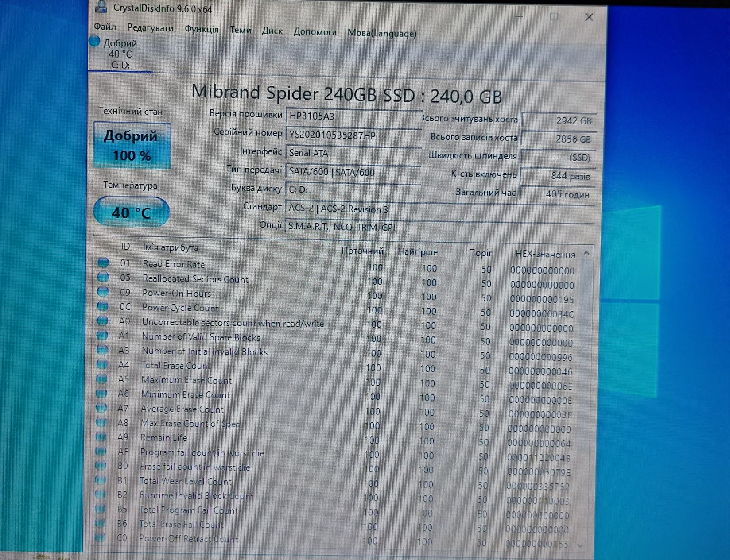Click the scroll up arrow of the attribute list
Viewport: 730px width, 560px height.
(x=586, y=253)
